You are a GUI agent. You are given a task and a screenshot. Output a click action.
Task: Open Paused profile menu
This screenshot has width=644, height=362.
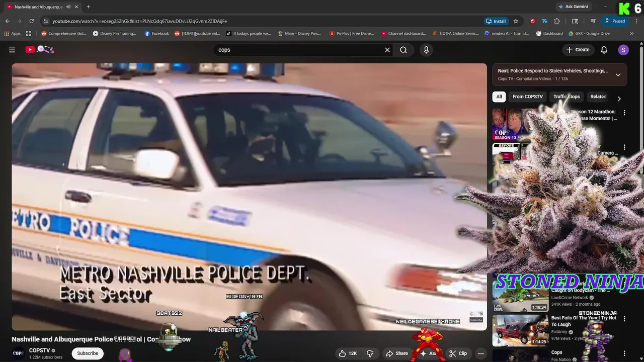(x=615, y=21)
